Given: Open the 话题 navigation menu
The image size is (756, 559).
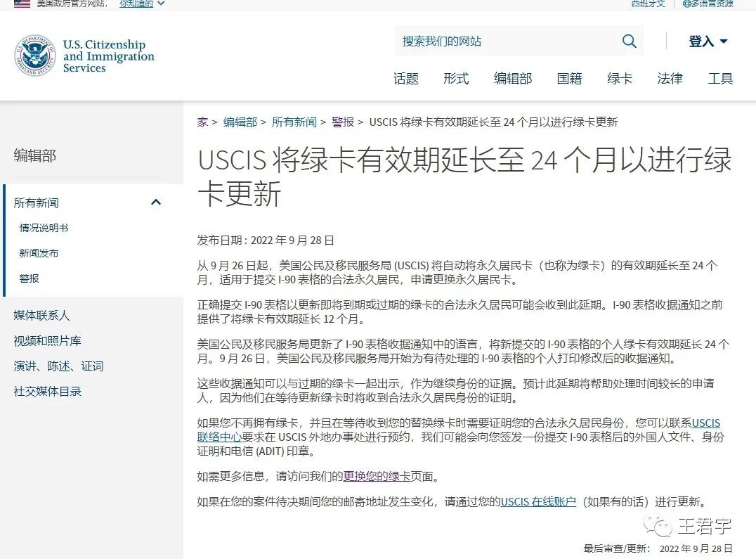Looking at the screenshot, I should click(x=406, y=79).
